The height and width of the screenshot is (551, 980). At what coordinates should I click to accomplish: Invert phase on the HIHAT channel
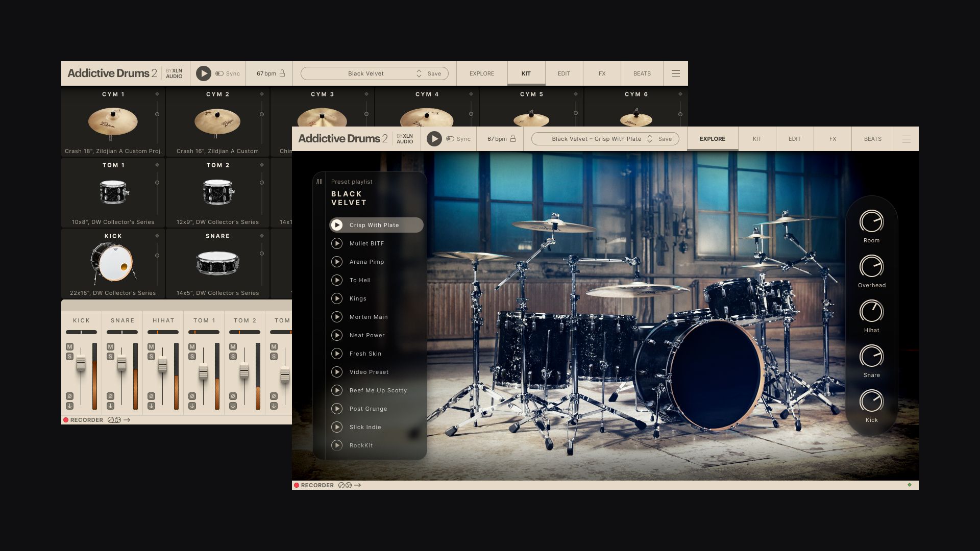tap(151, 396)
